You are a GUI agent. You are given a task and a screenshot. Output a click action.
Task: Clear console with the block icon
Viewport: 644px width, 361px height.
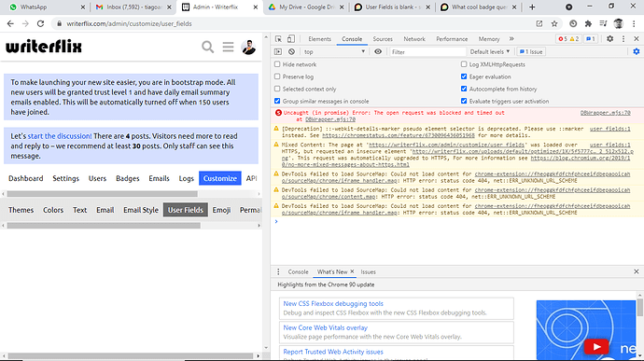pyautogui.click(x=291, y=51)
